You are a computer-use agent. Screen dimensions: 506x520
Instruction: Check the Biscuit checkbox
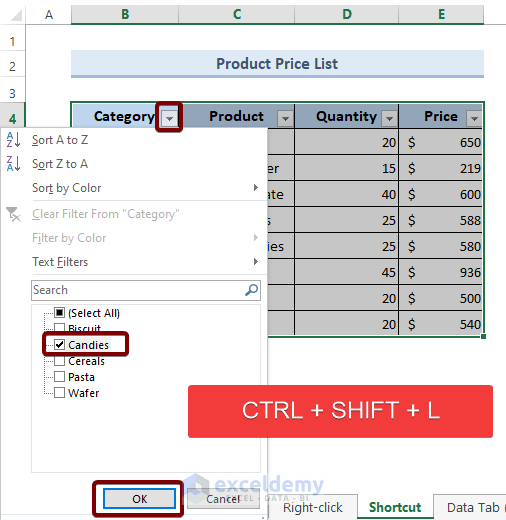point(59,327)
